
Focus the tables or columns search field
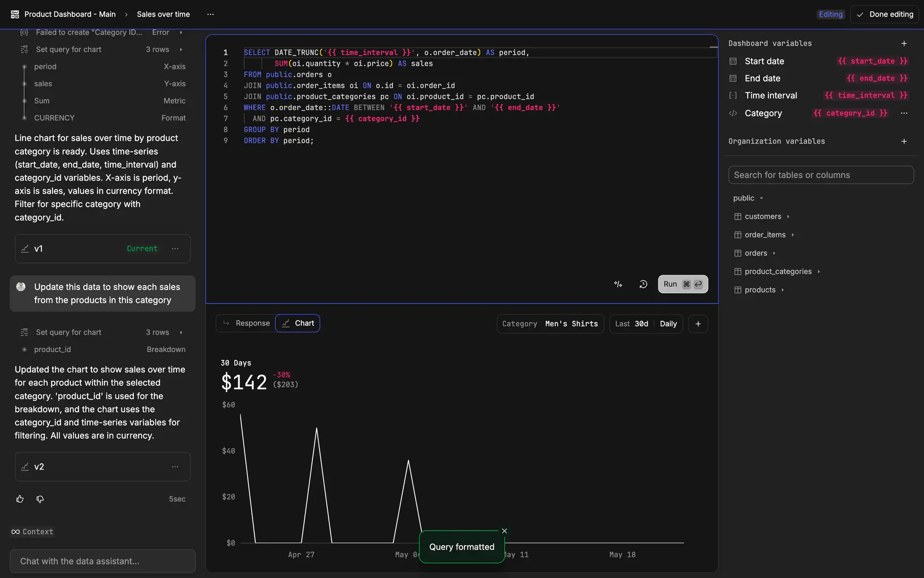pyautogui.click(x=821, y=175)
